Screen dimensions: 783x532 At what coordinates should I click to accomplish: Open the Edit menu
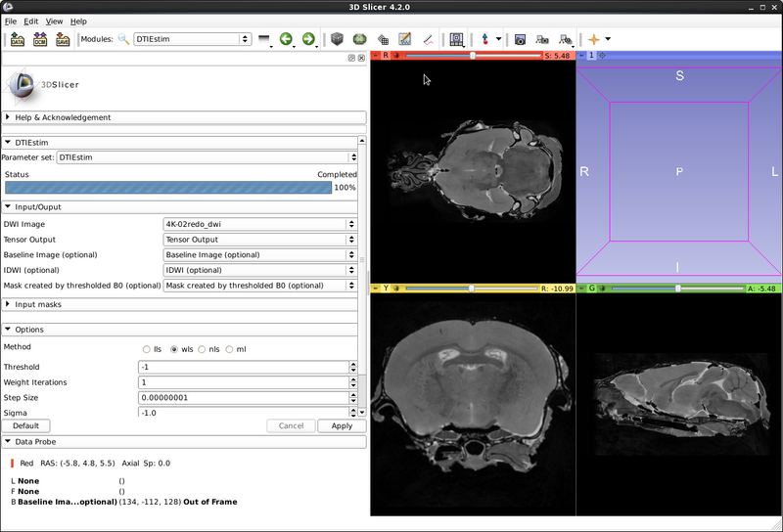coord(31,21)
